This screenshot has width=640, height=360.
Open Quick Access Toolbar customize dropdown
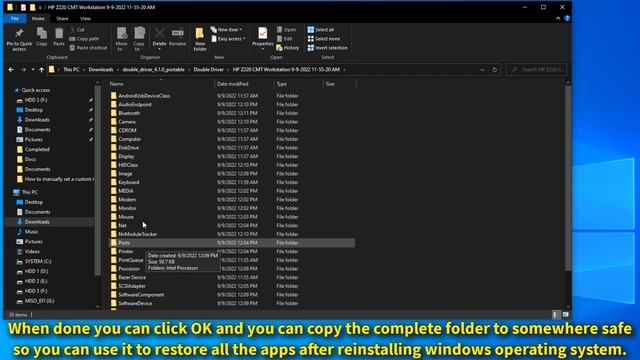pos(40,7)
